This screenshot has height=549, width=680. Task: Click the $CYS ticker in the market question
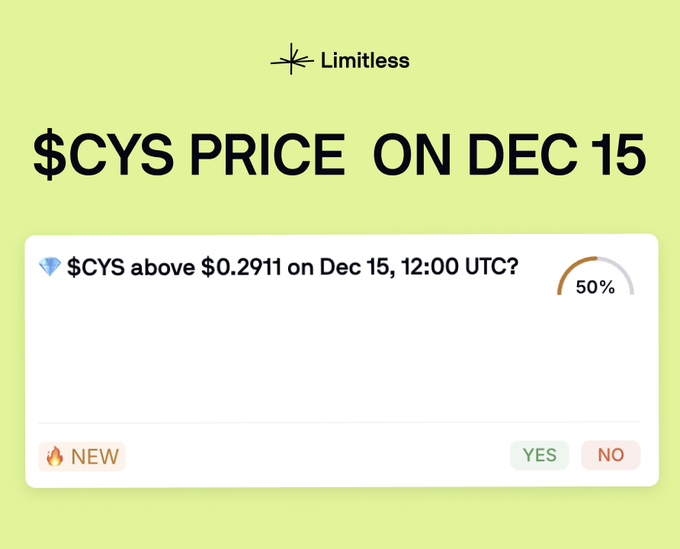[x=97, y=268]
